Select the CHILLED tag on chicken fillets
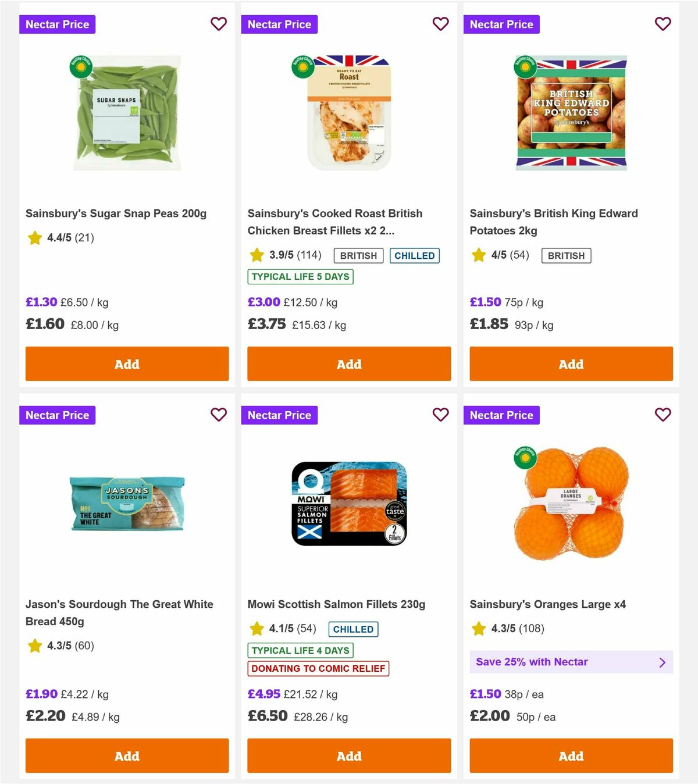 [x=414, y=255]
